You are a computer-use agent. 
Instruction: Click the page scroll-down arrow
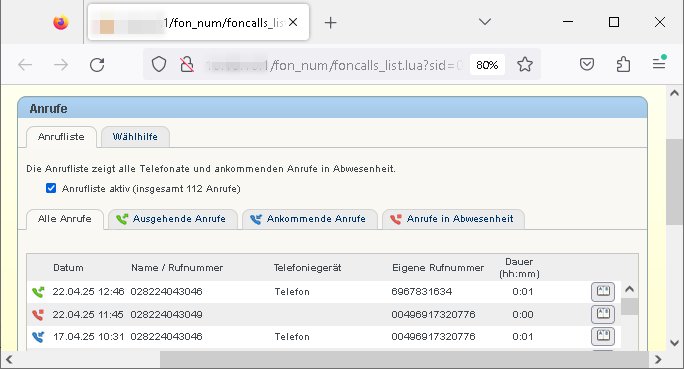click(x=674, y=343)
